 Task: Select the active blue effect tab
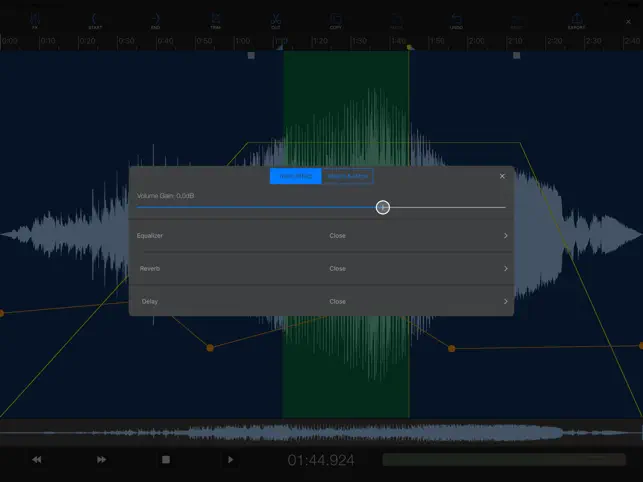coord(296,176)
